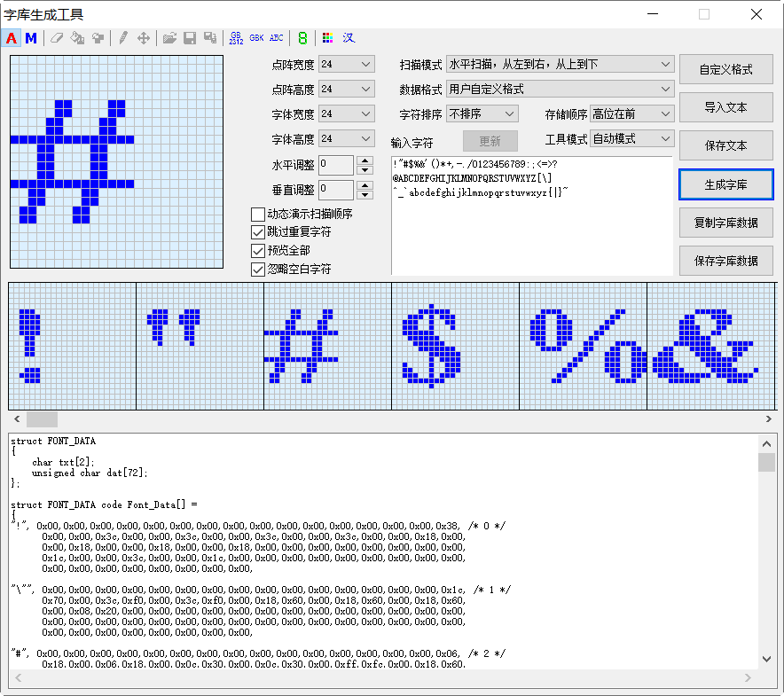Choose the GB2312 character set icon
Screen dimensions: 784x696
236,38
